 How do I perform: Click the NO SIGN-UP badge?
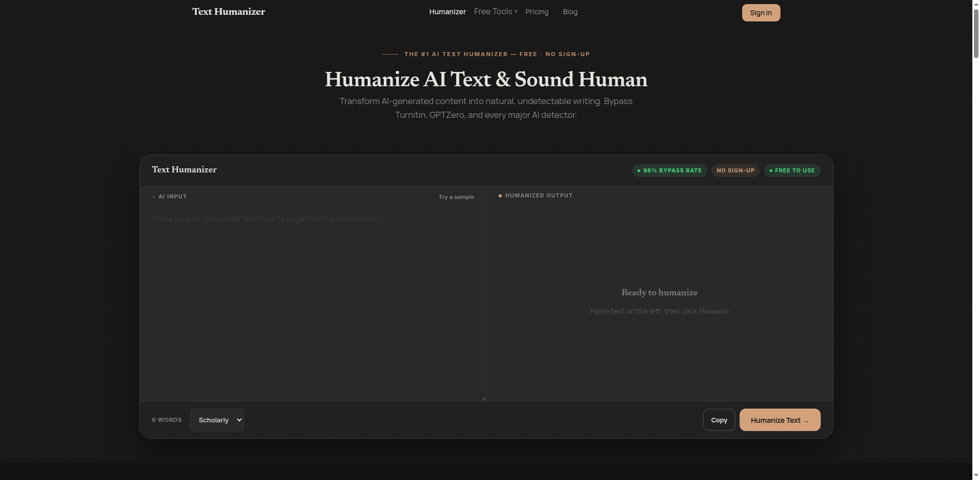736,170
